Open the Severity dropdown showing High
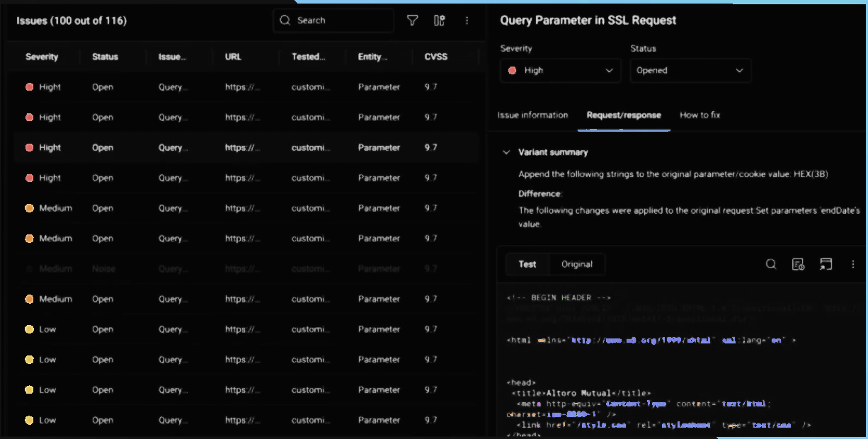 pos(560,71)
